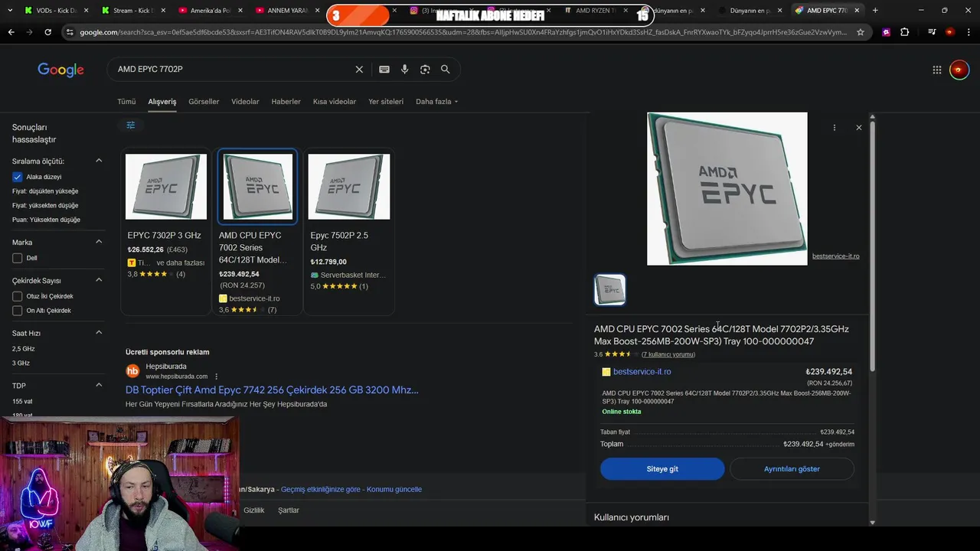Screen dimensions: 980x551
Task: Submit the search using the magnifier icon
Action: [446, 69]
